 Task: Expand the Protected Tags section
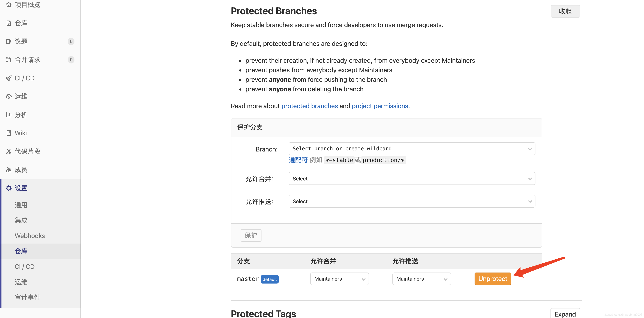[x=565, y=314]
